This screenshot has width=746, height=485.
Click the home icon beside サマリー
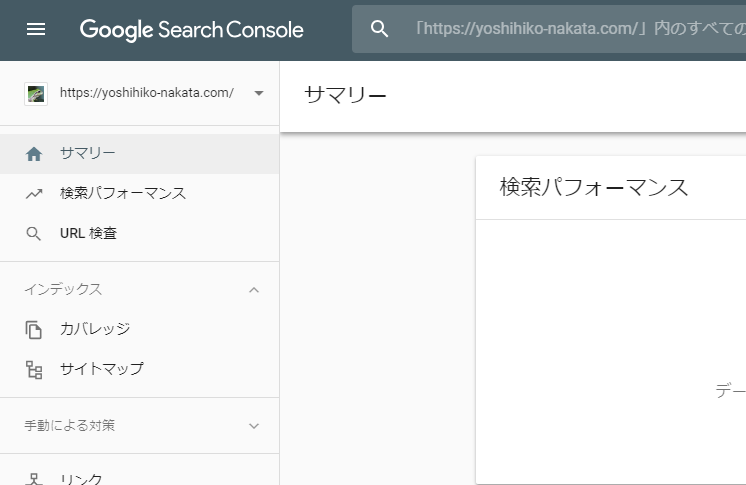coord(34,154)
